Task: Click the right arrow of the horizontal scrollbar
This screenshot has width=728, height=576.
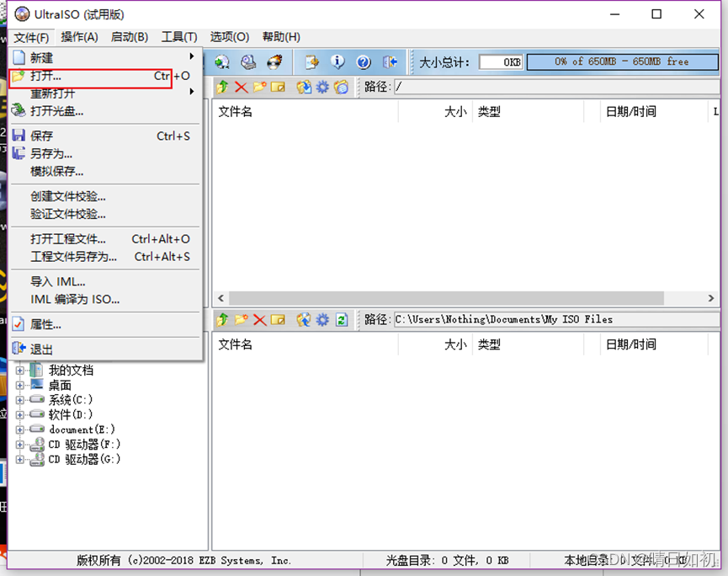Action: [x=711, y=298]
